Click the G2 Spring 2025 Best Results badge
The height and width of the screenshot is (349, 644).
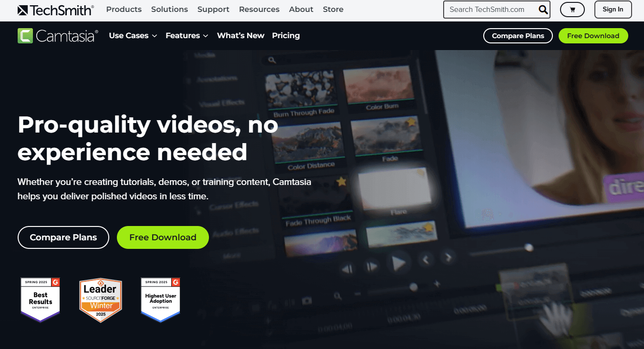[x=40, y=300]
